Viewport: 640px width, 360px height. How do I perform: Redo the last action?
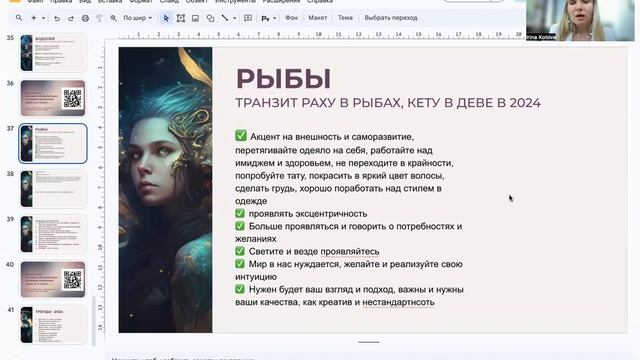pyautogui.click(x=71, y=18)
